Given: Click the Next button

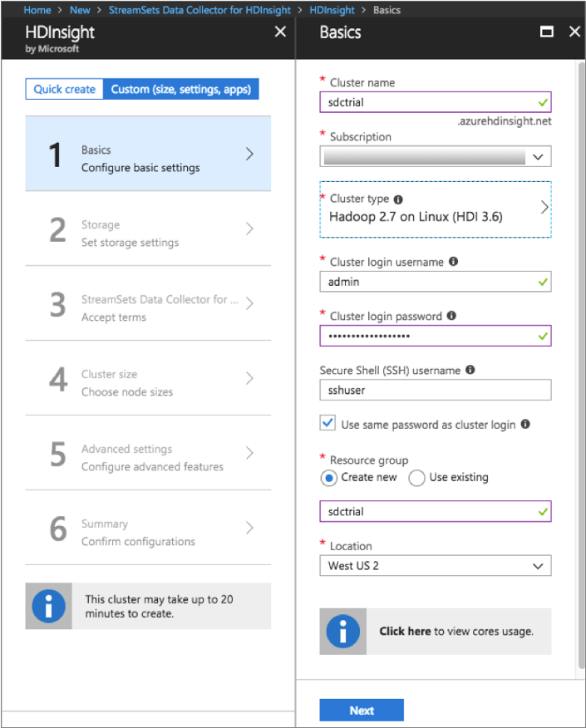Looking at the screenshot, I should pyautogui.click(x=362, y=711).
